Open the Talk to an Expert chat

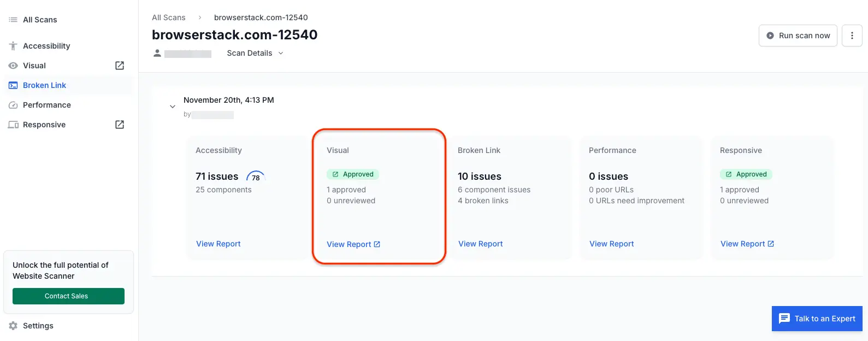click(817, 318)
